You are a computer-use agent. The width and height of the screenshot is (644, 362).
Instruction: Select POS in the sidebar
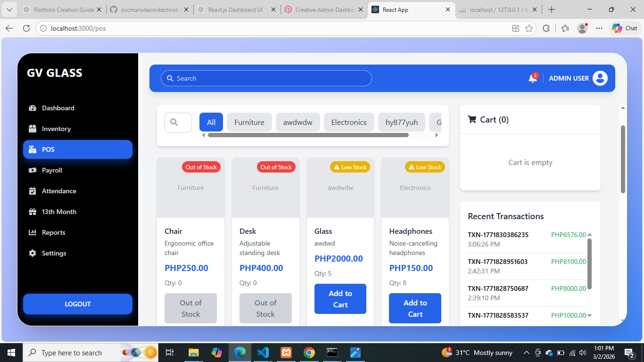(x=77, y=149)
